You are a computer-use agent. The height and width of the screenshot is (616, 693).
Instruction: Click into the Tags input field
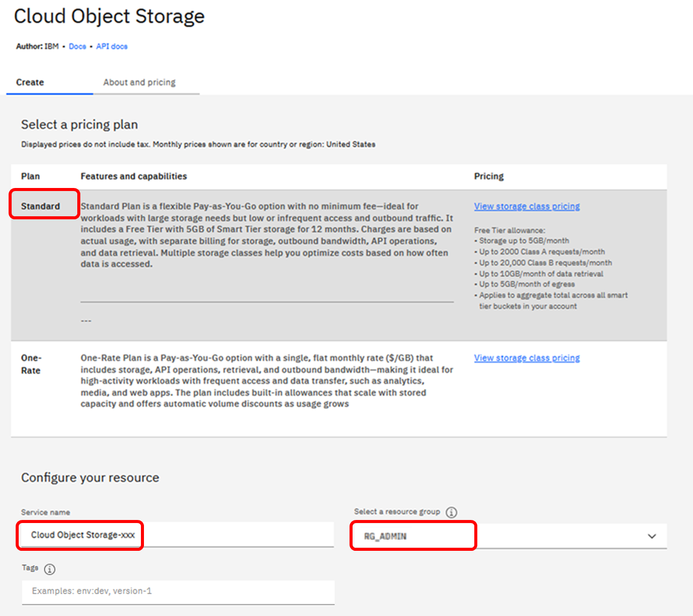pyautogui.click(x=178, y=591)
